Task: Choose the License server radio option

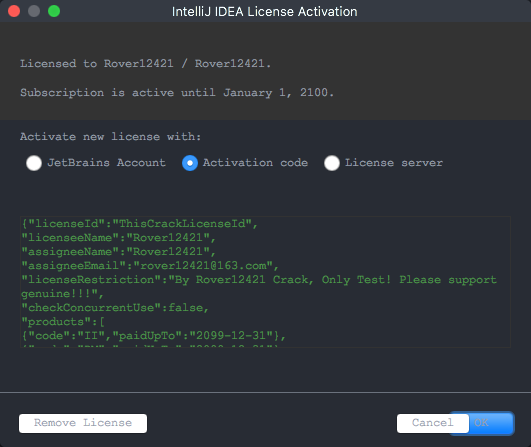Action: [332, 163]
